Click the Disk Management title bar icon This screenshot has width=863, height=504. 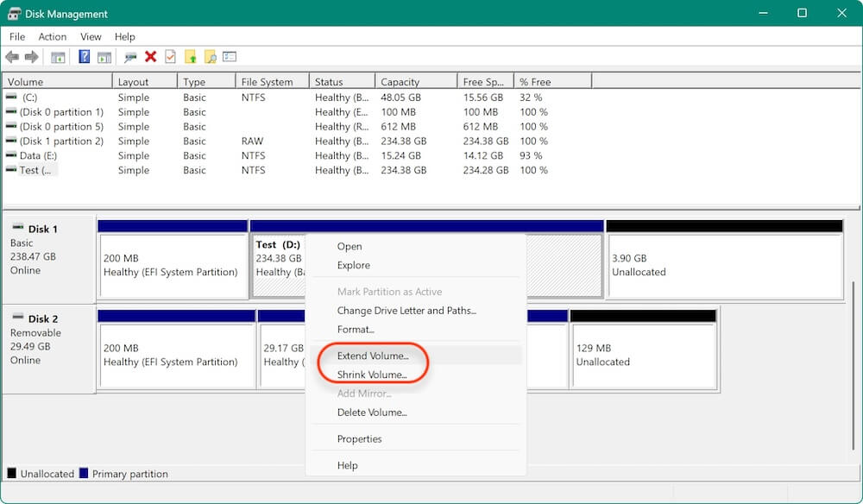(13, 13)
